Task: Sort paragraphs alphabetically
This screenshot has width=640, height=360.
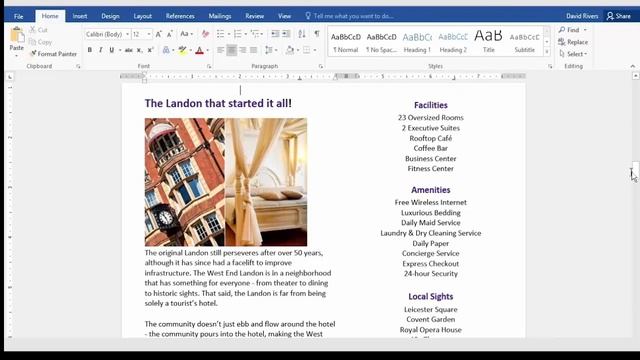Action: click(302, 34)
